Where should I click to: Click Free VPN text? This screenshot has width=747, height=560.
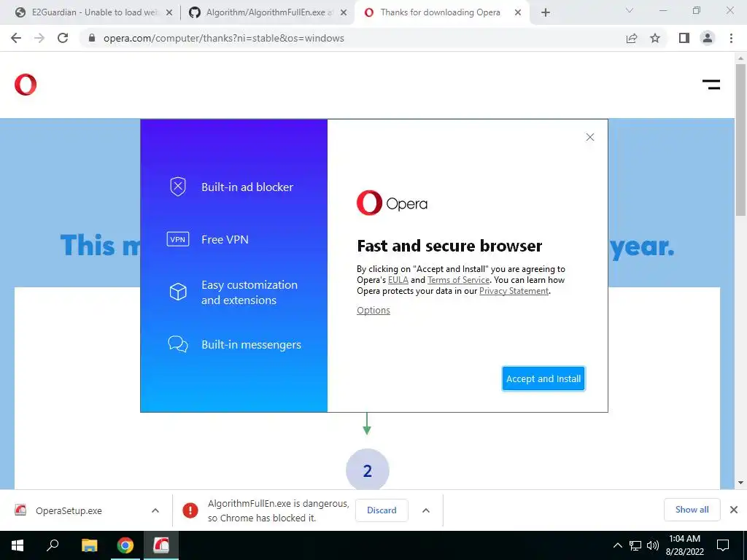click(225, 239)
